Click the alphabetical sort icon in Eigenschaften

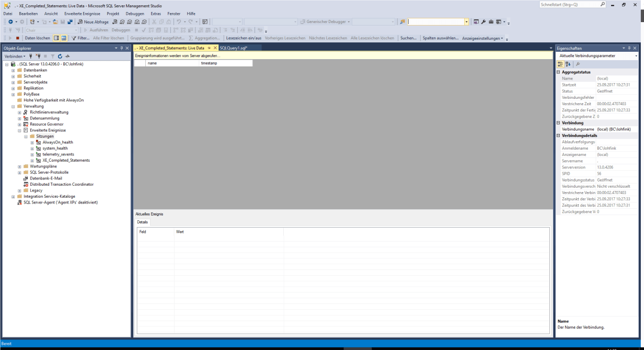(568, 64)
